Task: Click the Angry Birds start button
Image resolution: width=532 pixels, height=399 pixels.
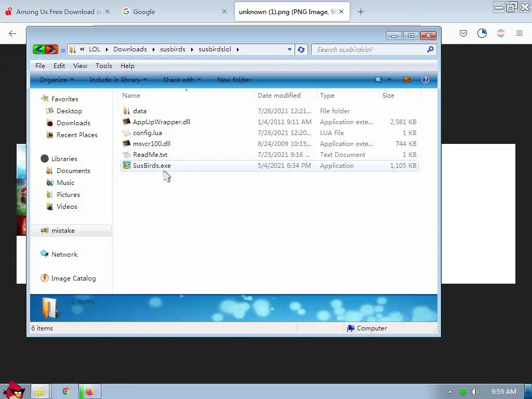Action: coord(14,390)
